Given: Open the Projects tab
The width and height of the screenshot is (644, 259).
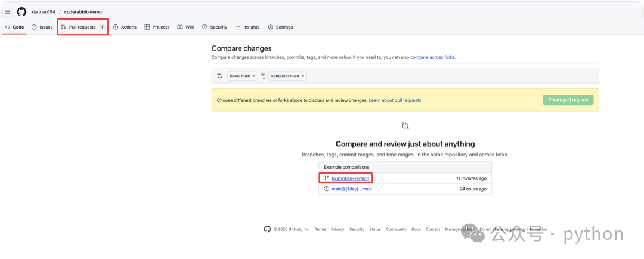Looking at the screenshot, I should [157, 27].
